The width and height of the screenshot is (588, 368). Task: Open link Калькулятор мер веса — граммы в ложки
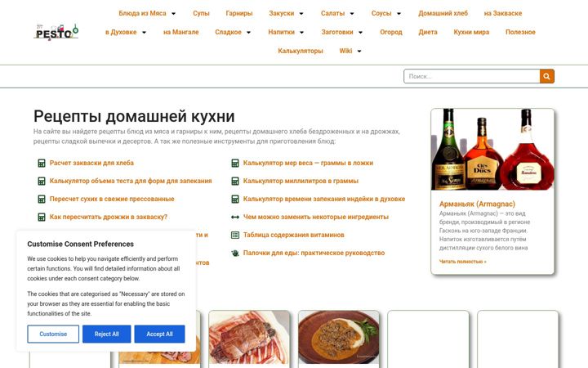tap(308, 163)
